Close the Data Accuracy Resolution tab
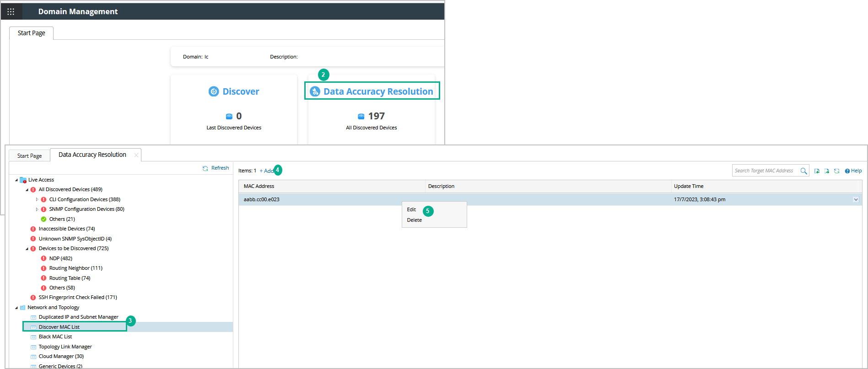Image resolution: width=868 pixels, height=369 pixels. [136, 155]
